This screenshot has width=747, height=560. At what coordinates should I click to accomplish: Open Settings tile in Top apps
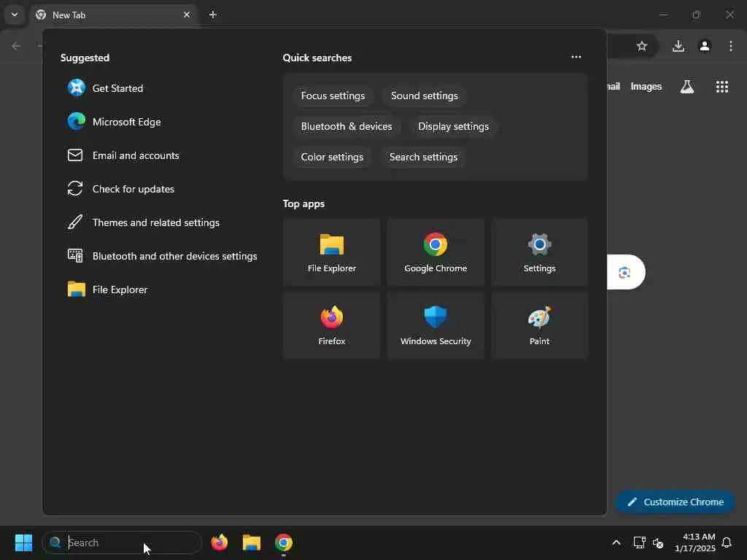[x=539, y=252]
